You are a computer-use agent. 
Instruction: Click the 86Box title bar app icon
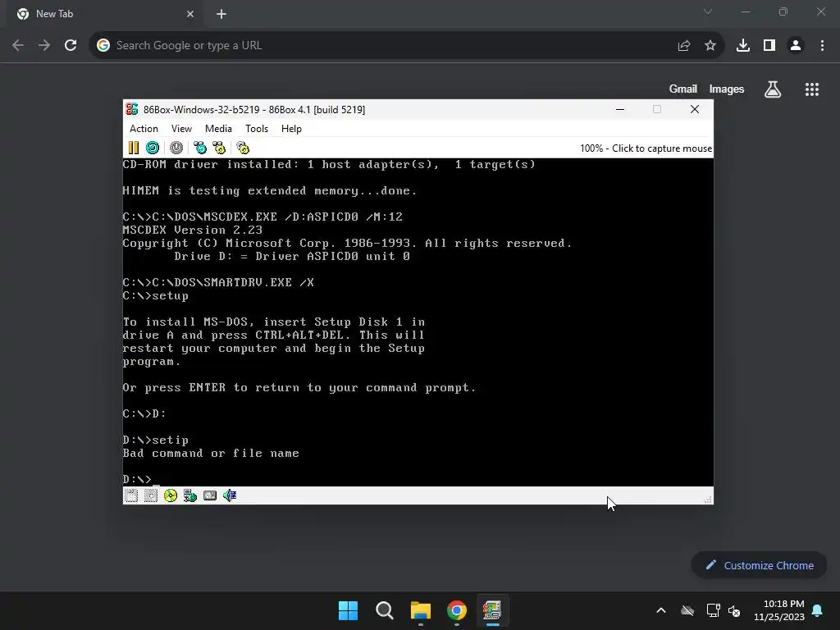pyautogui.click(x=132, y=109)
